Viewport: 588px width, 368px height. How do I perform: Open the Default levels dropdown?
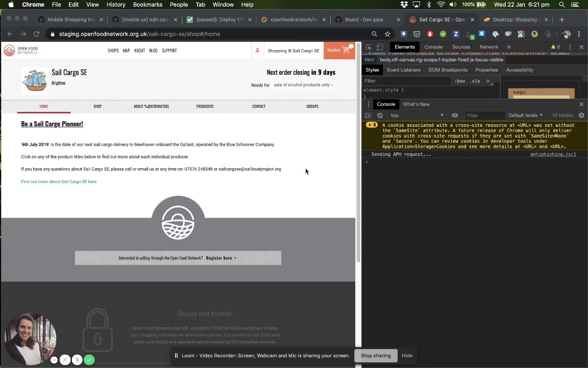[x=525, y=116]
